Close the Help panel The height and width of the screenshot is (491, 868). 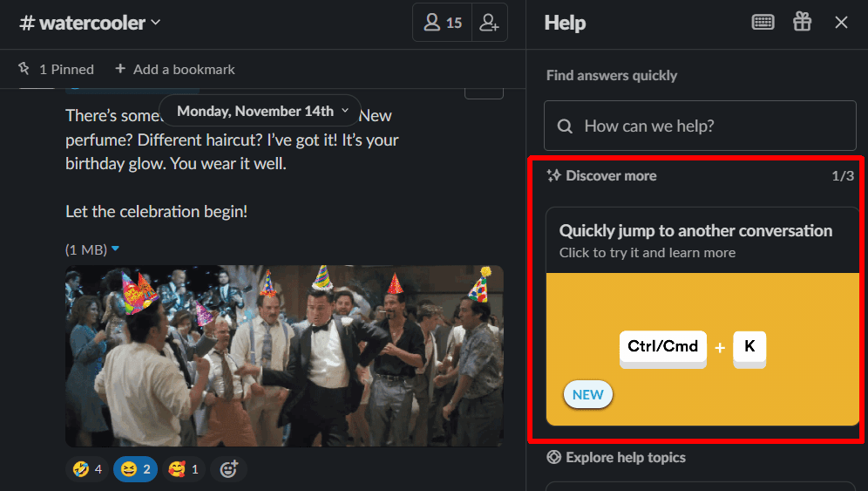841,23
